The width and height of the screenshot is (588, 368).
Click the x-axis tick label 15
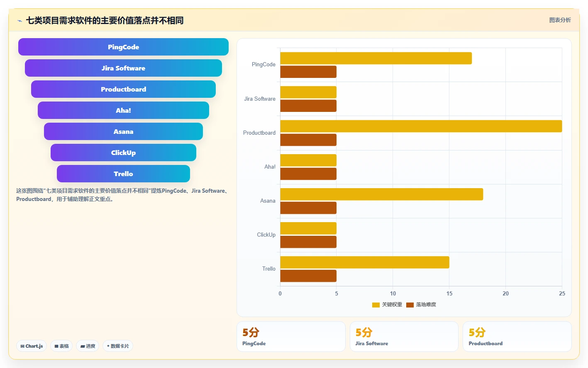[x=449, y=293]
